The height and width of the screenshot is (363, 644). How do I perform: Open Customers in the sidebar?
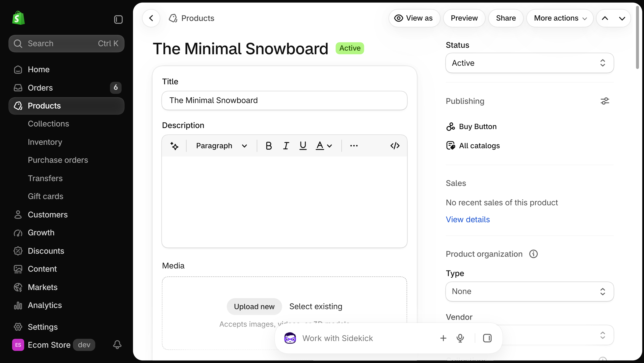(66, 215)
